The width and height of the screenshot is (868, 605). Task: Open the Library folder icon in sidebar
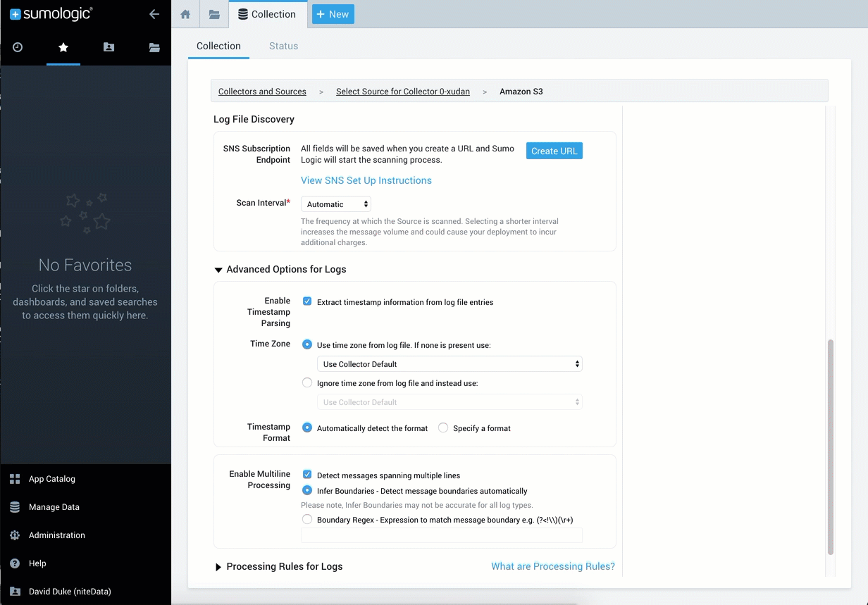[154, 47]
